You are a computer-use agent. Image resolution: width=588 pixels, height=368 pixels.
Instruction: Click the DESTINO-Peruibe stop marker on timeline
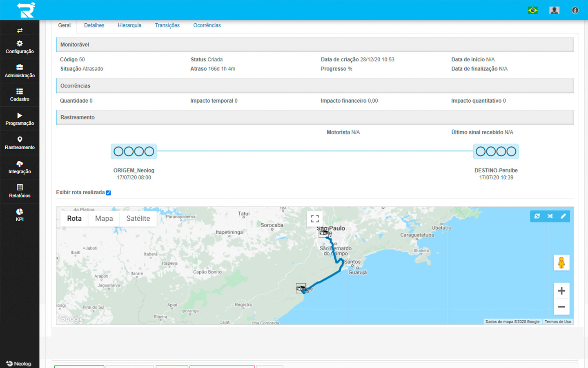click(496, 152)
